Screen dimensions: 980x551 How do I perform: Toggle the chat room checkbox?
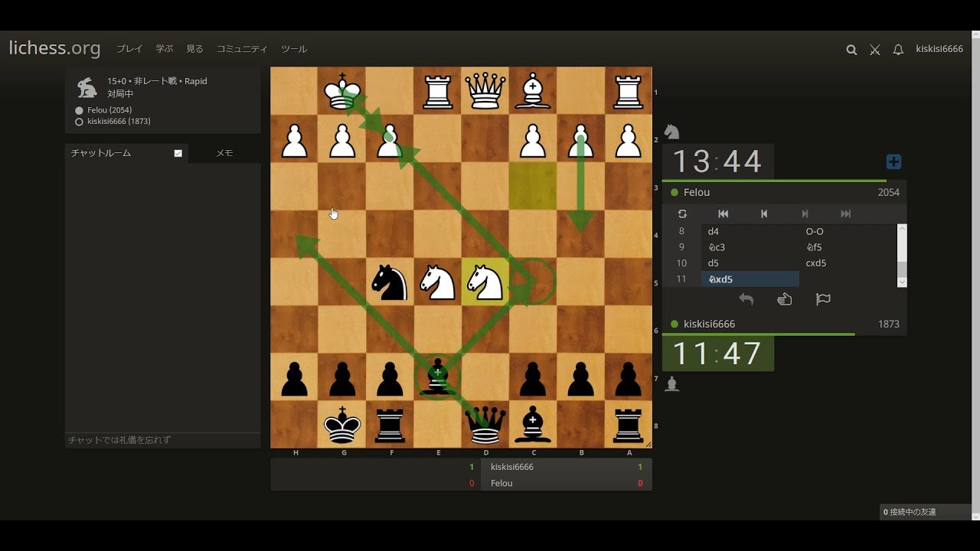pyautogui.click(x=178, y=153)
